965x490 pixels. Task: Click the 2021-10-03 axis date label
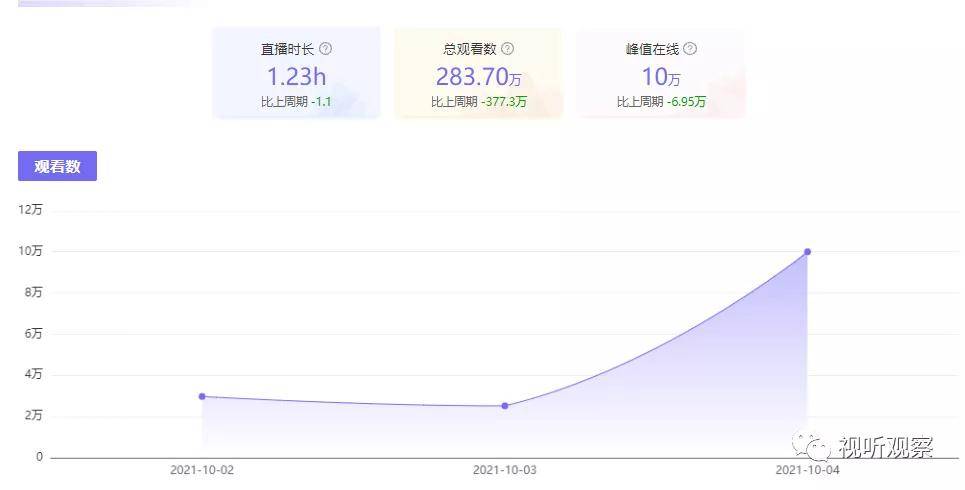pyautogui.click(x=505, y=470)
